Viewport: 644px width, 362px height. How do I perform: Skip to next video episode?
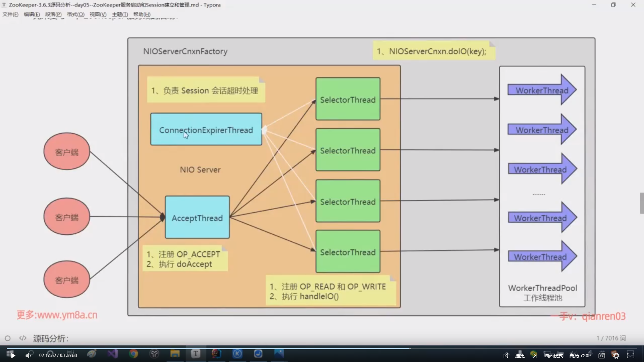pyautogui.click(x=534, y=355)
